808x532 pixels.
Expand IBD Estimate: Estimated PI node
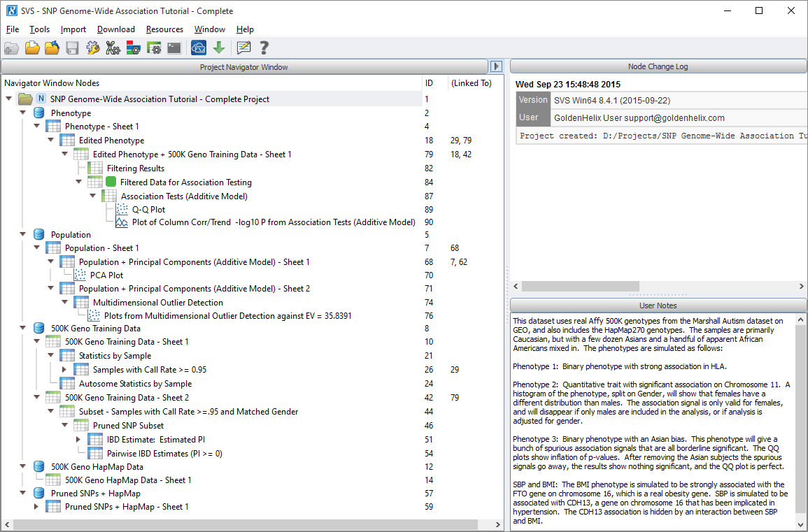pos(78,439)
